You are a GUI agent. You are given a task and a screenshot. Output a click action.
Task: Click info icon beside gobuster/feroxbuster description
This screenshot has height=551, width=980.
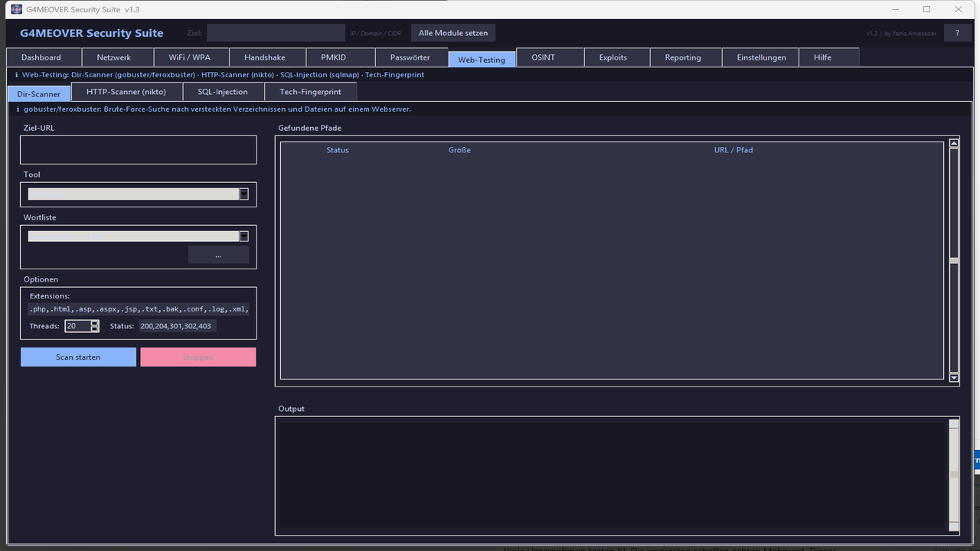[x=18, y=109]
